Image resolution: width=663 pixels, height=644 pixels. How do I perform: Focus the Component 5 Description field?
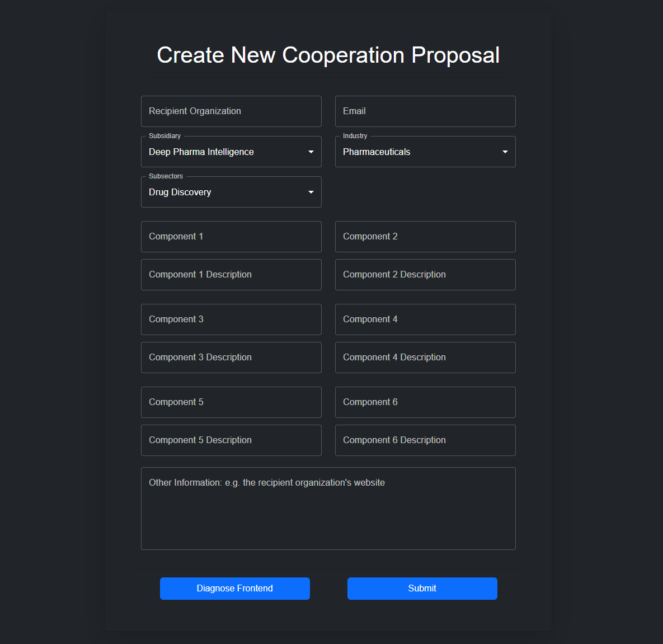pyautogui.click(x=231, y=440)
